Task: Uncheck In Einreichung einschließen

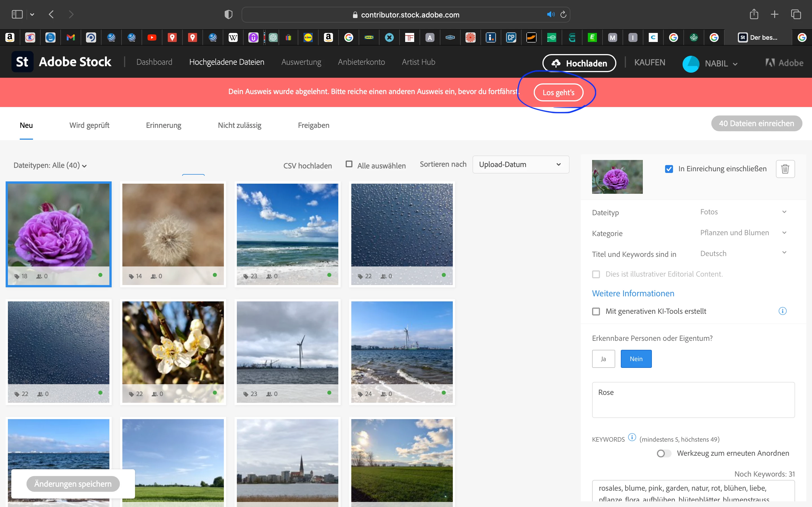Action: click(x=669, y=169)
